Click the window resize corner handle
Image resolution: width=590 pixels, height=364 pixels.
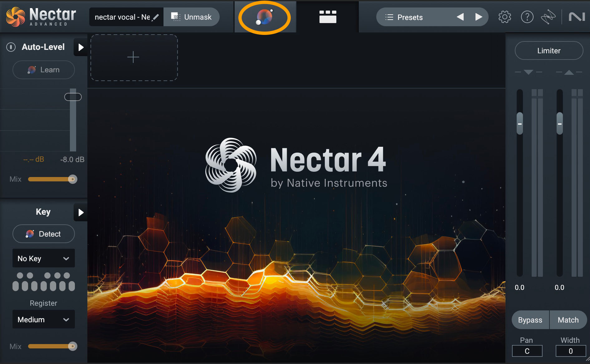pos(587,360)
